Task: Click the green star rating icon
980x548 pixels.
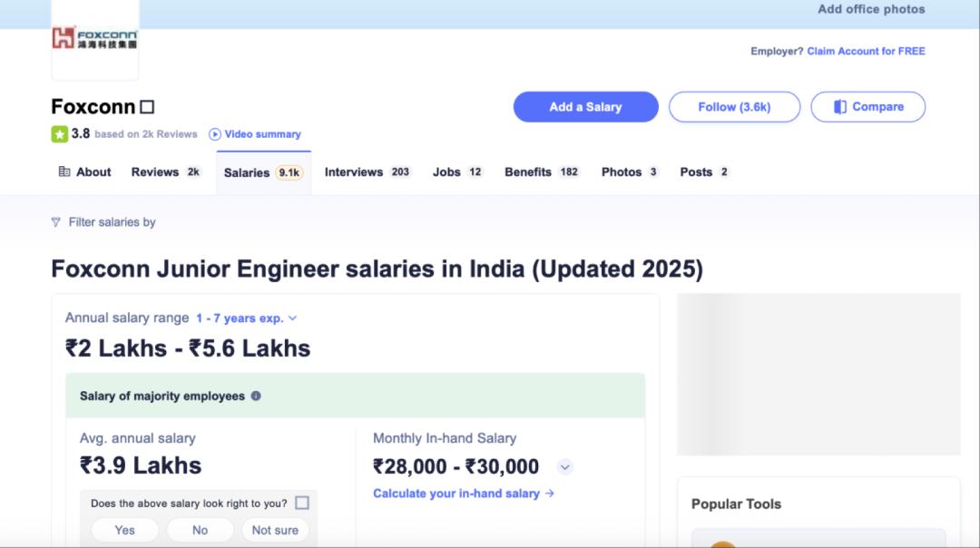Action: pyautogui.click(x=59, y=134)
